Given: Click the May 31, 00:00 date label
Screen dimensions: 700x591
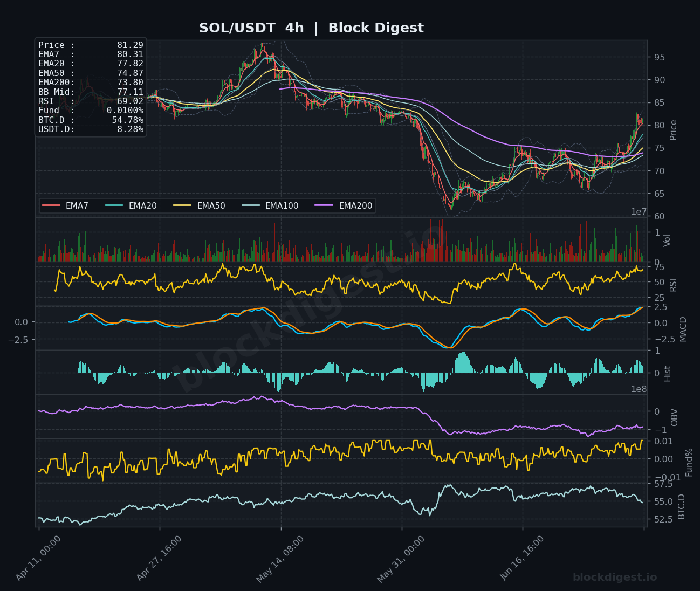Looking at the screenshot, I should tap(401, 559).
